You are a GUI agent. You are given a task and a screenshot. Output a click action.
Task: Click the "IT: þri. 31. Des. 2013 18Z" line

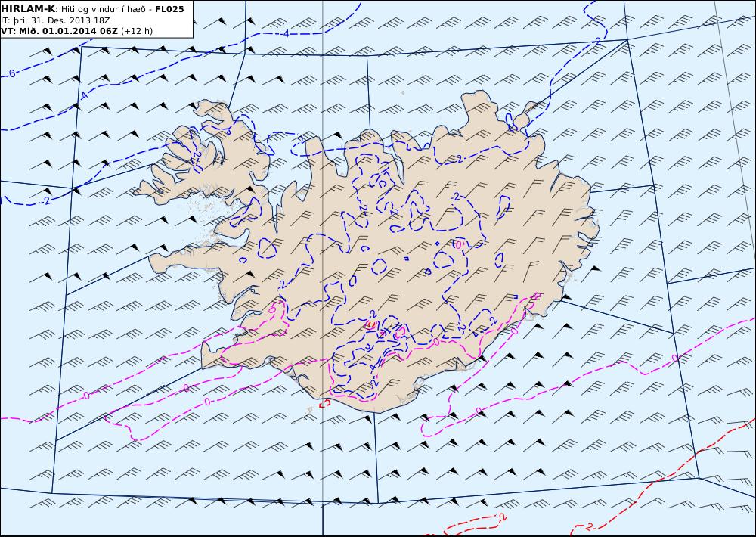pos(55,20)
